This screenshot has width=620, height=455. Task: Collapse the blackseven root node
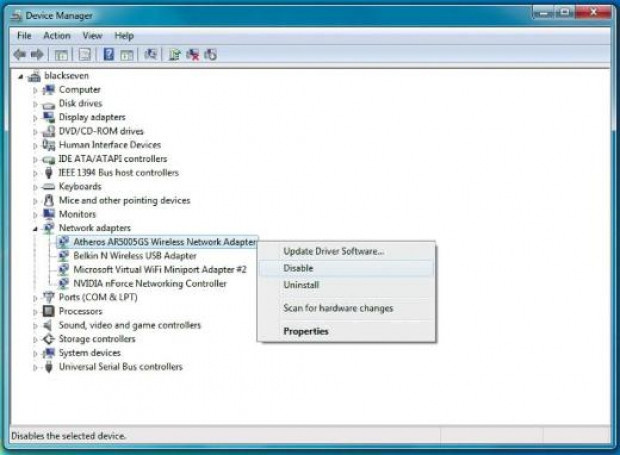[21, 77]
